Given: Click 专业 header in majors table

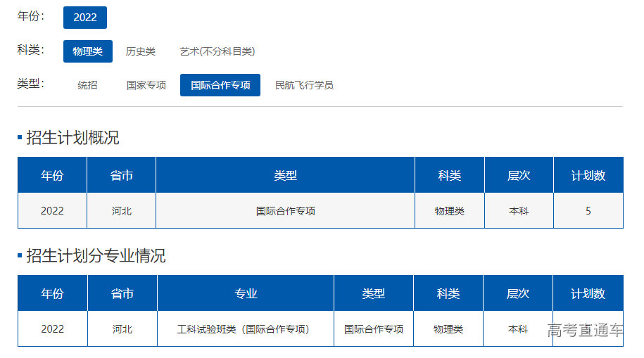Looking at the screenshot, I should click(246, 293).
